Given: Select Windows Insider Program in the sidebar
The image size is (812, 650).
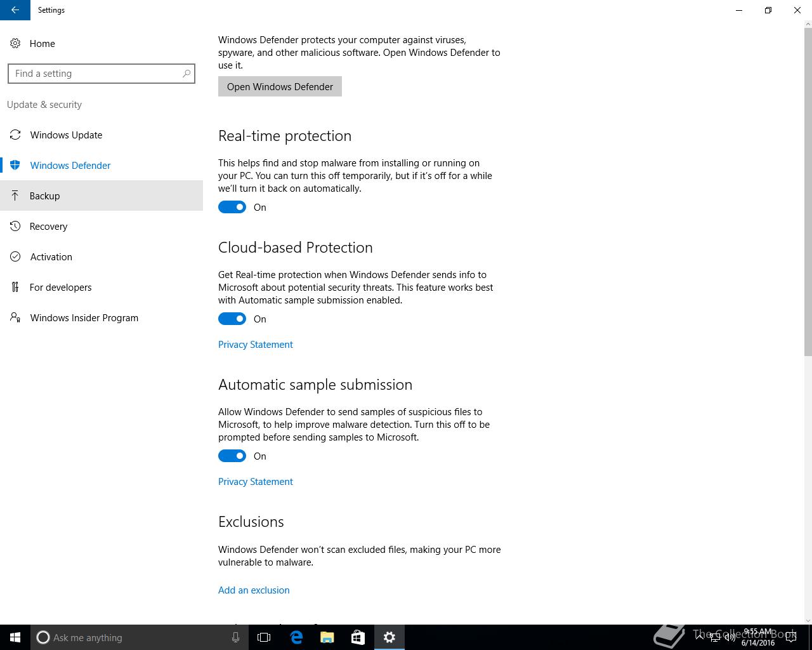Looking at the screenshot, I should (101, 317).
